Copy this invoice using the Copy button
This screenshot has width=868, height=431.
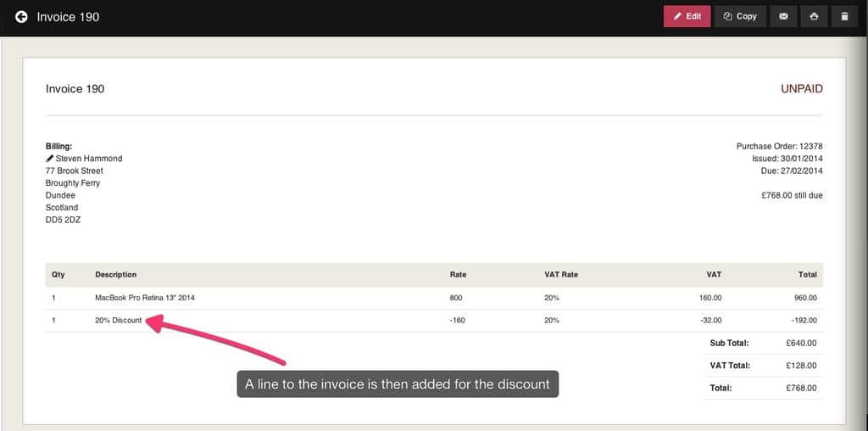740,16
